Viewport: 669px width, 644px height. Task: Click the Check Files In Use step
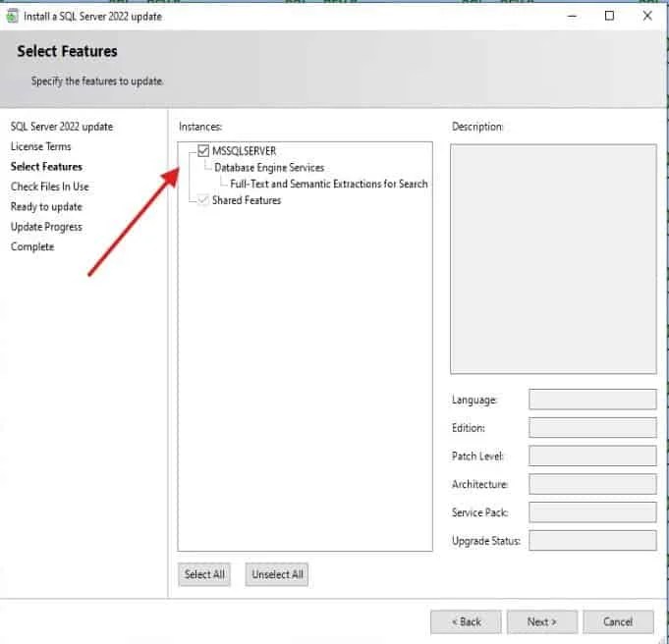click(50, 187)
